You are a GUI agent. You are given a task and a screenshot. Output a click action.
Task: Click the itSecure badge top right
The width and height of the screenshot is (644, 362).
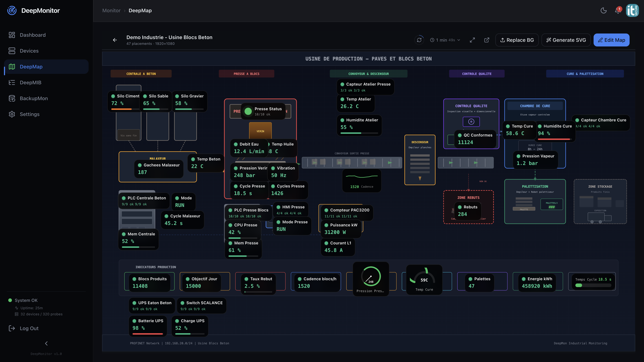tap(632, 10)
